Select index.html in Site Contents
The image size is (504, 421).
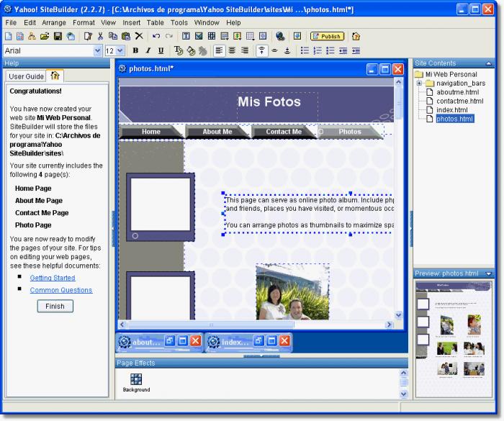point(451,110)
